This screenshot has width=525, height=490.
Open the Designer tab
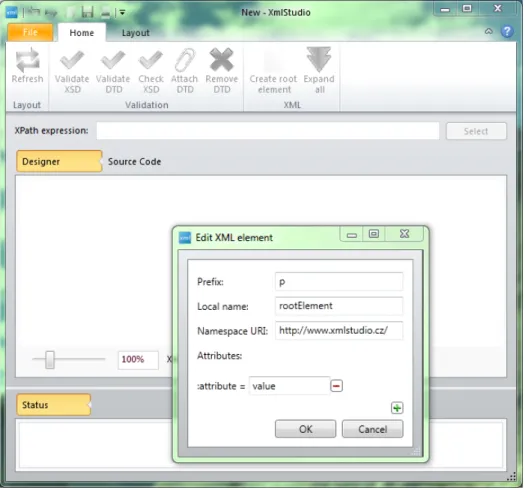[x=59, y=161]
